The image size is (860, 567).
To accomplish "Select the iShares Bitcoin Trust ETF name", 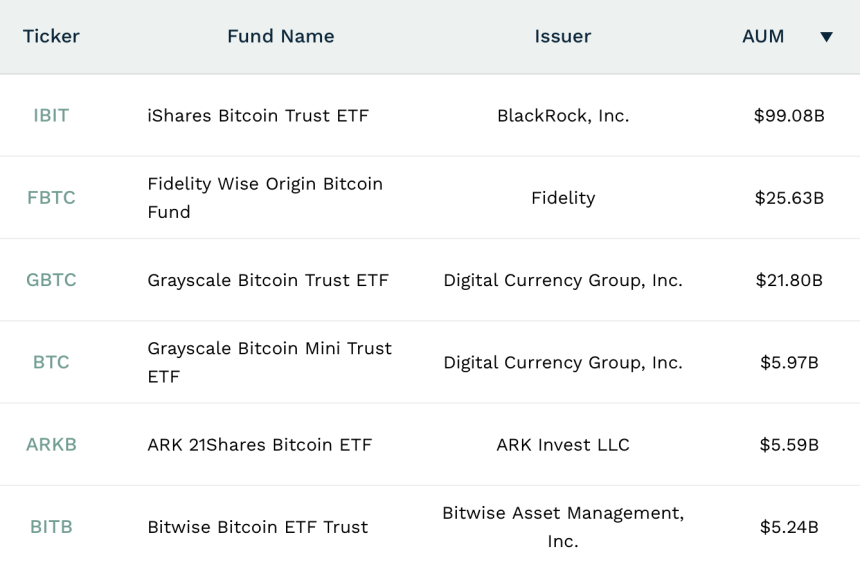I will tap(258, 116).
